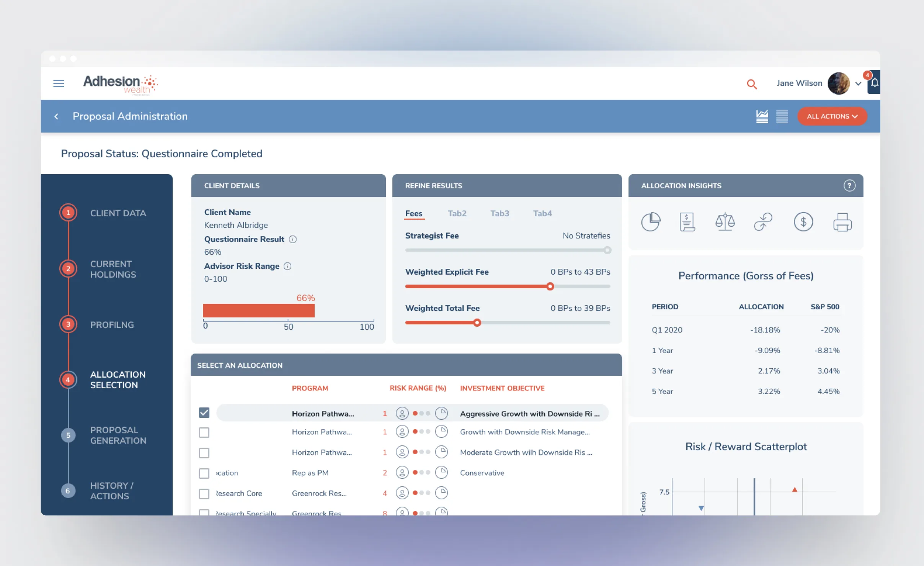This screenshot has height=566, width=924.
Task: Click '0 BPs to 43 BPs' fee range
Action: 580,272
